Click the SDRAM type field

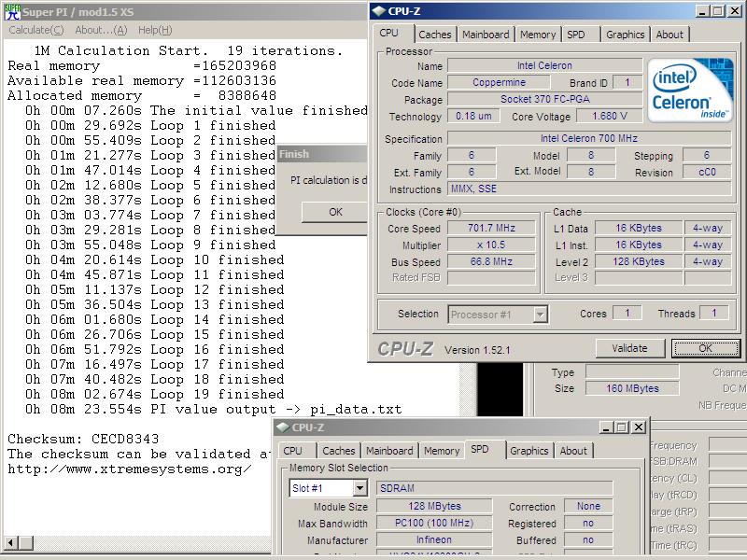[x=495, y=488]
